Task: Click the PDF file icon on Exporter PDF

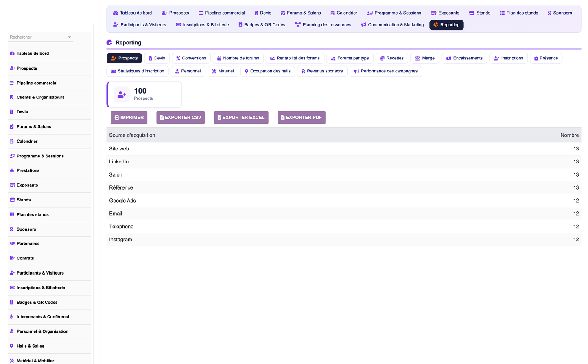Action: click(x=283, y=118)
